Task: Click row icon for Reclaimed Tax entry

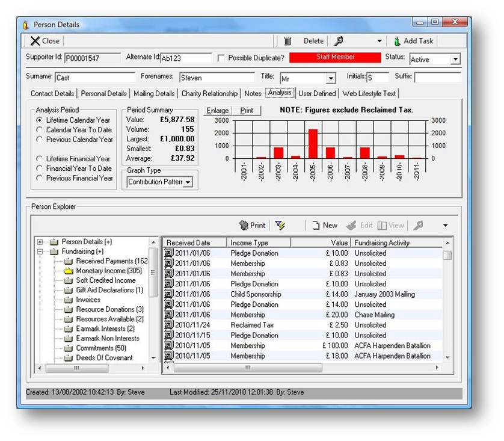Action: (169, 325)
